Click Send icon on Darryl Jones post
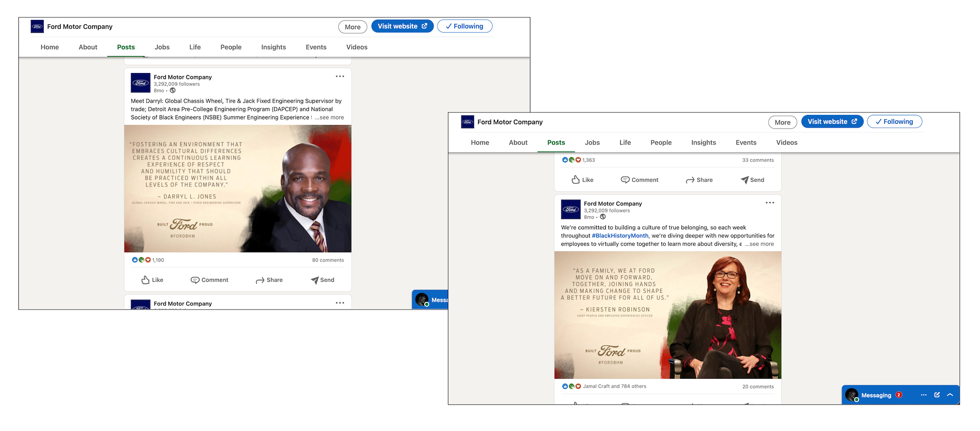 click(x=314, y=280)
